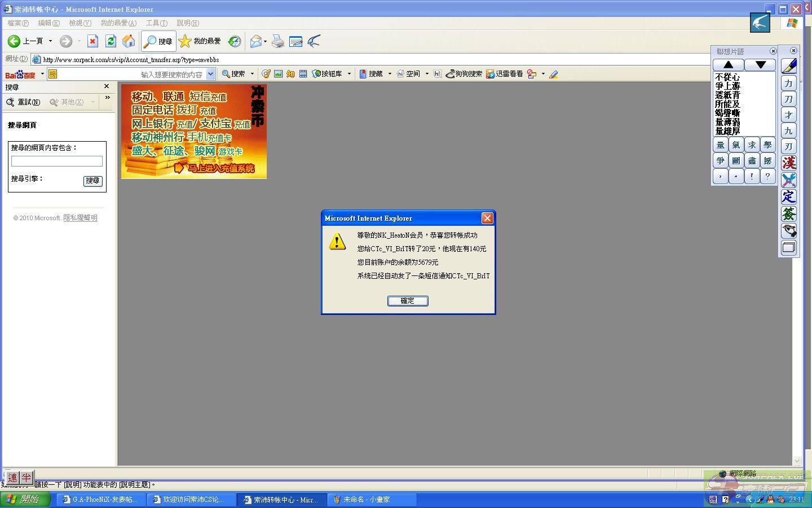Image resolution: width=812 pixels, height=508 pixels.
Task: Click the Home icon in IE toolbar
Action: [x=129, y=41]
